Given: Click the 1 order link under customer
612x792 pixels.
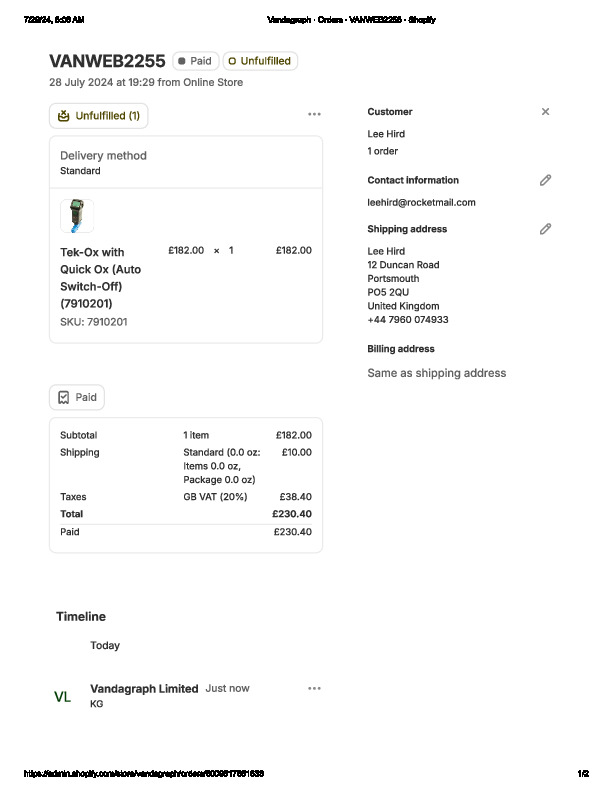Looking at the screenshot, I should coord(382,151).
